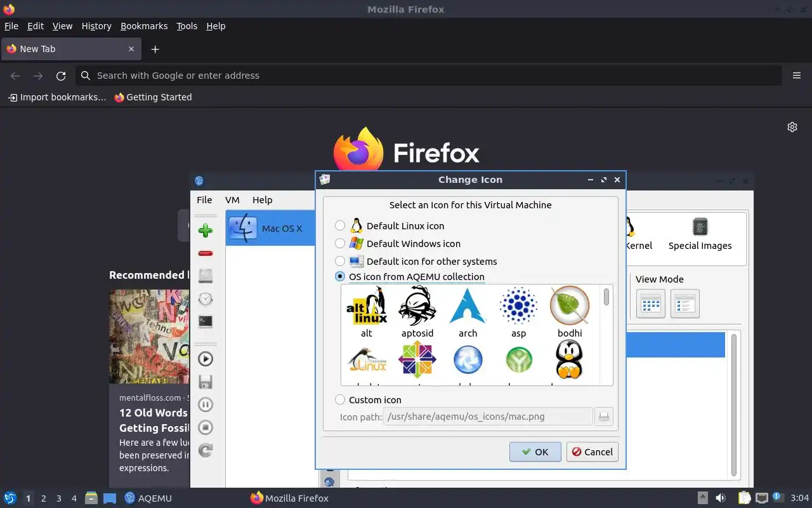Open the AQEMU VM menu
The image size is (812, 508).
pos(232,199)
